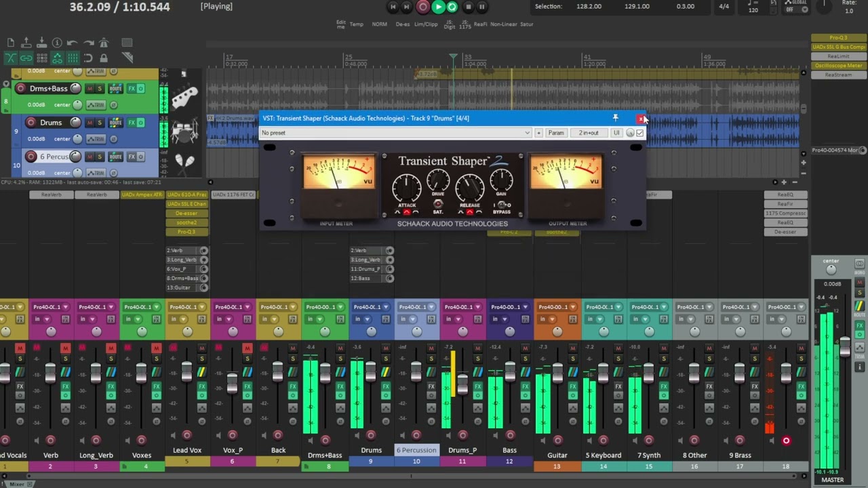Click the Lim/Clipp toolbar item
The height and width of the screenshot is (488, 868).
[426, 24]
